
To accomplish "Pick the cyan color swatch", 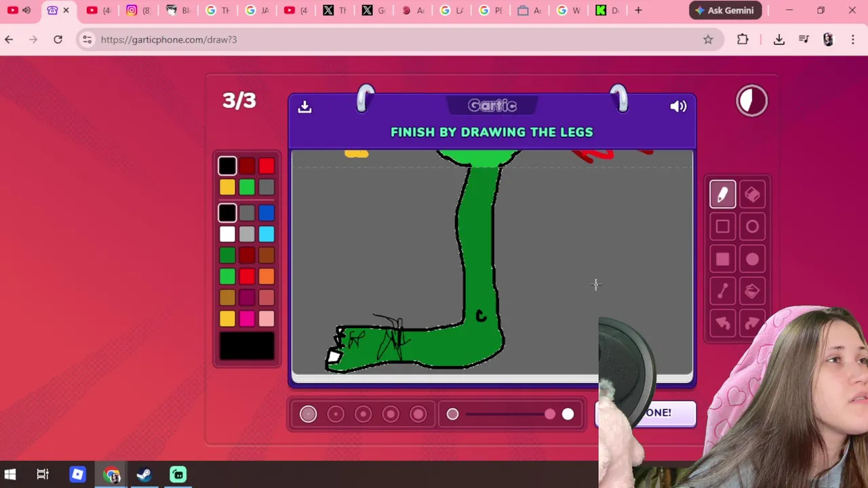I will tap(267, 235).
